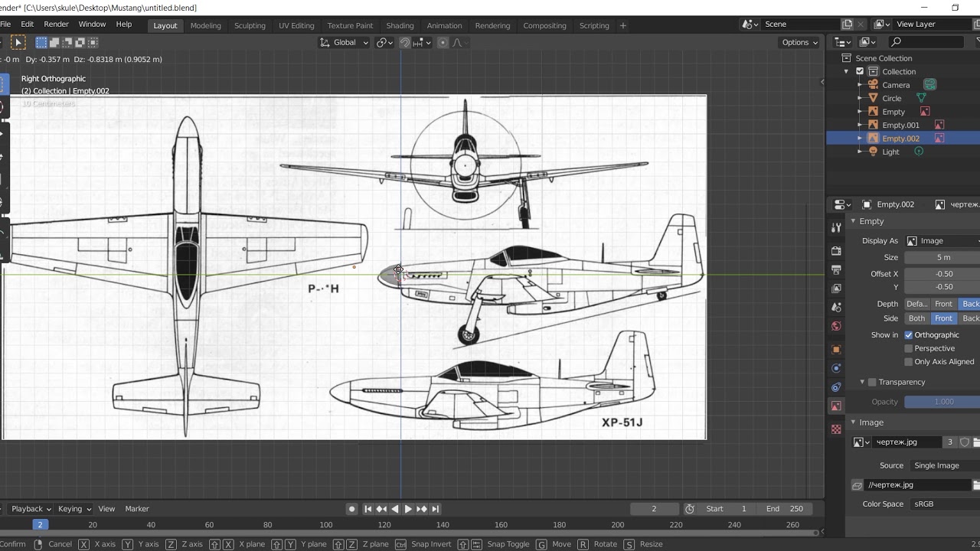Open the Texture properties tab
This screenshot has width=980, height=551.
pyautogui.click(x=836, y=429)
